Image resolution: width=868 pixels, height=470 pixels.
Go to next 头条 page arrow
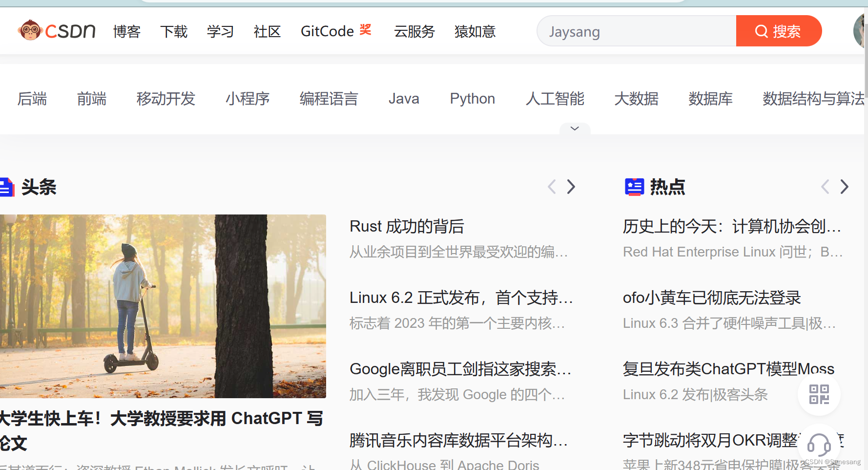pyautogui.click(x=571, y=187)
